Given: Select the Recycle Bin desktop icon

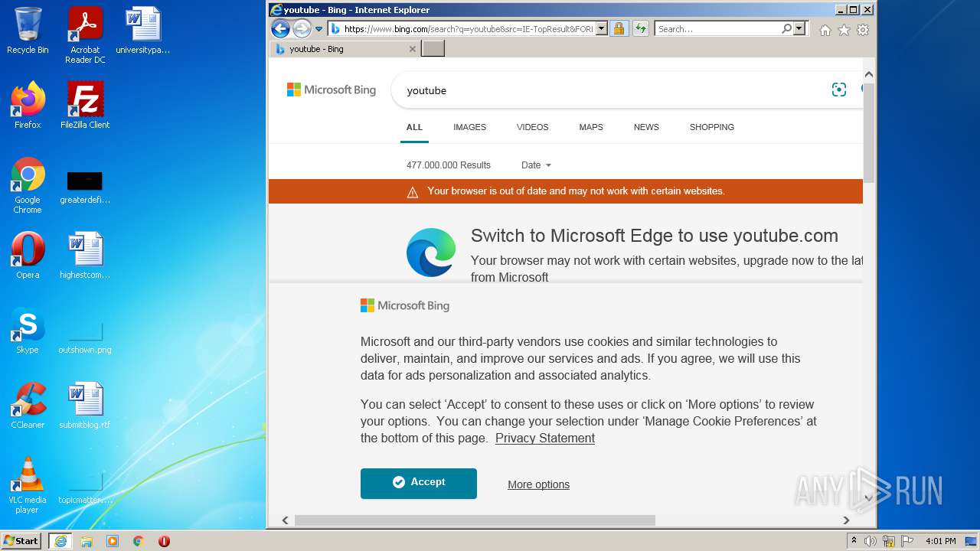Looking at the screenshot, I should coord(28,31).
